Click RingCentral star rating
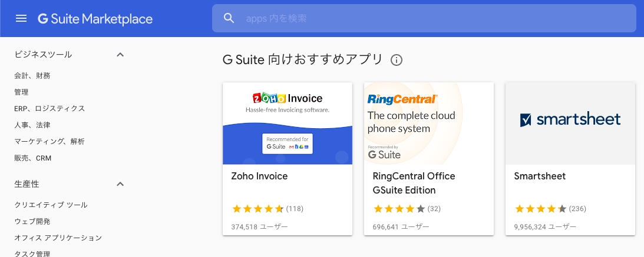644x257 pixels. (399, 209)
